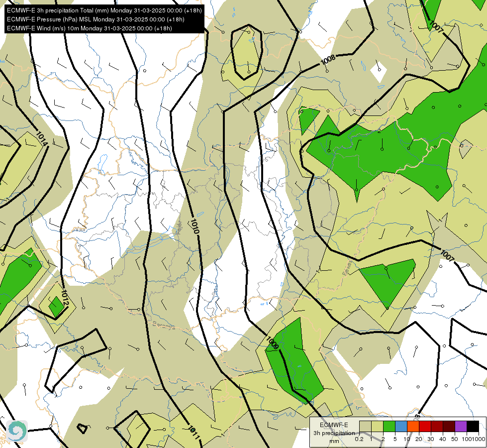Select the pale yellow 1–2 mm legend swatch
This screenshot has height=448, width=487.
tap(377, 426)
